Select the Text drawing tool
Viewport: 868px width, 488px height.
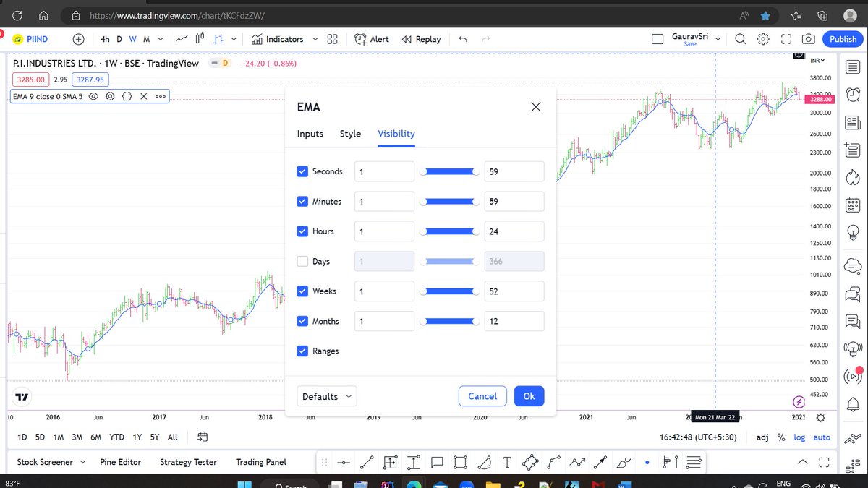click(x=506, y=462)
